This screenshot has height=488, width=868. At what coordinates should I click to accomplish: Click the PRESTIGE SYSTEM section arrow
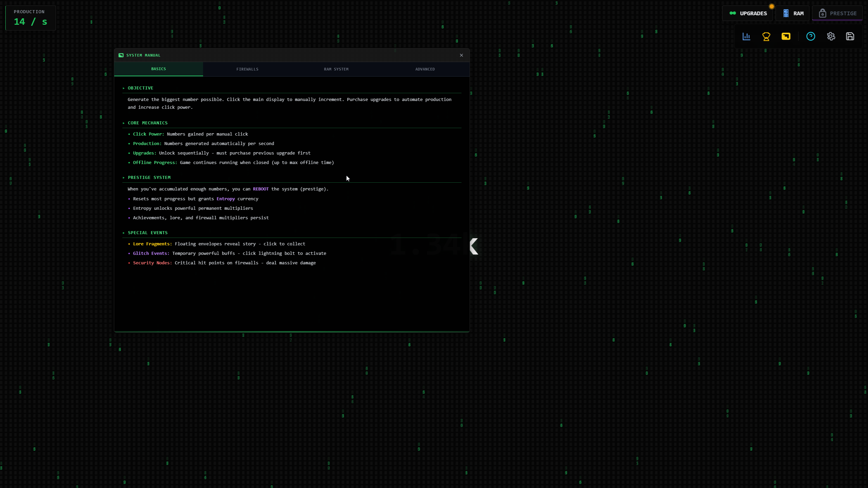(124, 178)
